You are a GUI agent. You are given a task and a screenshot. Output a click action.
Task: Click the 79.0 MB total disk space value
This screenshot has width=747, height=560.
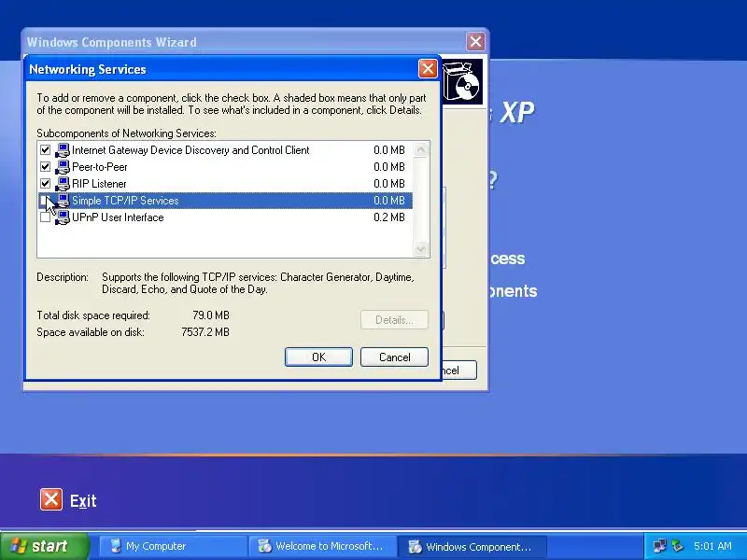coord(211,315)
